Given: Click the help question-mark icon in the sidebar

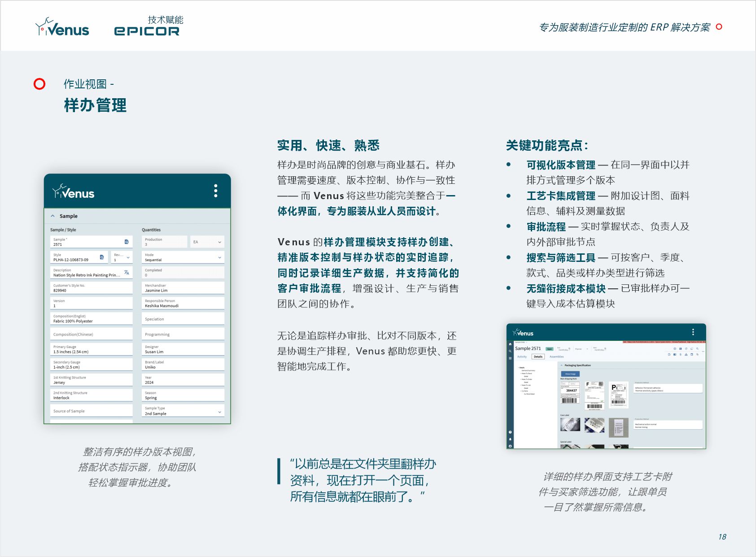Looking at the screenshot, I should [510, 432].
